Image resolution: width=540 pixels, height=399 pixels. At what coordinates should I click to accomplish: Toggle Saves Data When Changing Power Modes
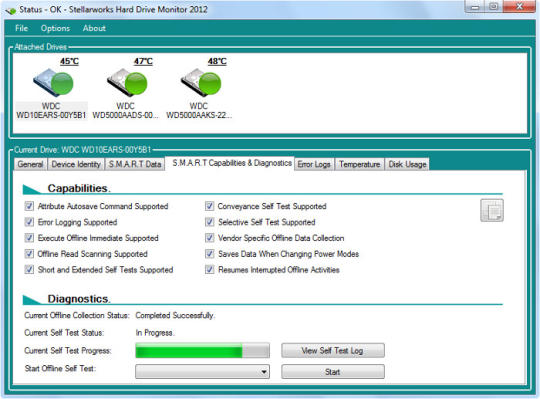209,254
